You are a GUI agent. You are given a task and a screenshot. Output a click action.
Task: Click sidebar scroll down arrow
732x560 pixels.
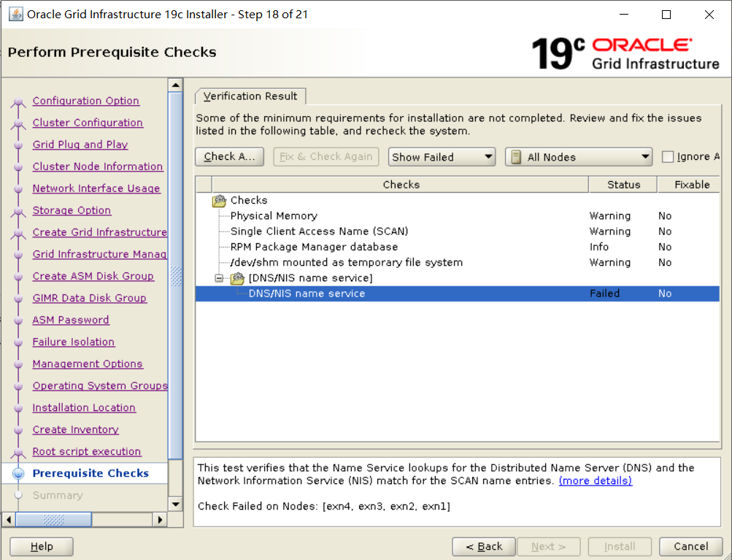tap(176, 504)
